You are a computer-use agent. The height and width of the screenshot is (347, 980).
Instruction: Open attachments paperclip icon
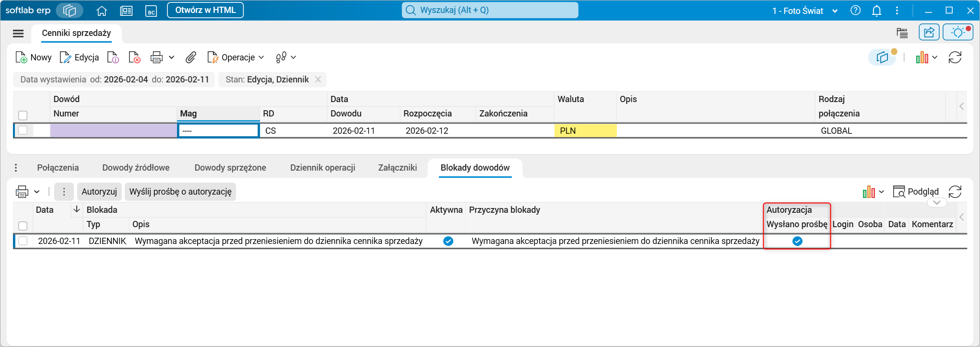(x=191, y=58)
